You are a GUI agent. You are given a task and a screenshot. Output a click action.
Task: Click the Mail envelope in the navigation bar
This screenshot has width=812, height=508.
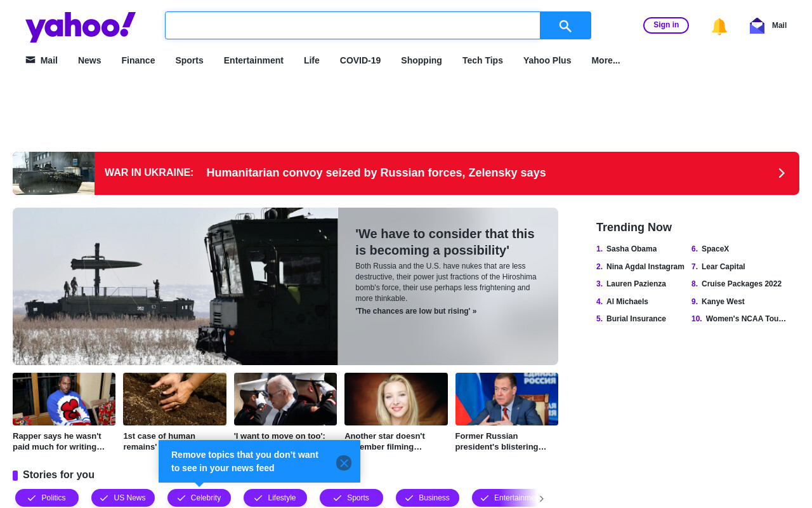point(30,60)
